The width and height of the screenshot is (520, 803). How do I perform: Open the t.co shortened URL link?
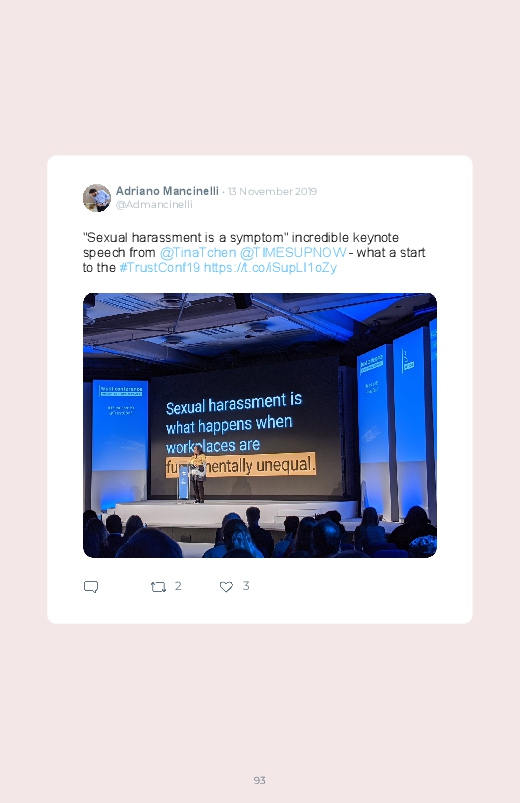[270, 267]
